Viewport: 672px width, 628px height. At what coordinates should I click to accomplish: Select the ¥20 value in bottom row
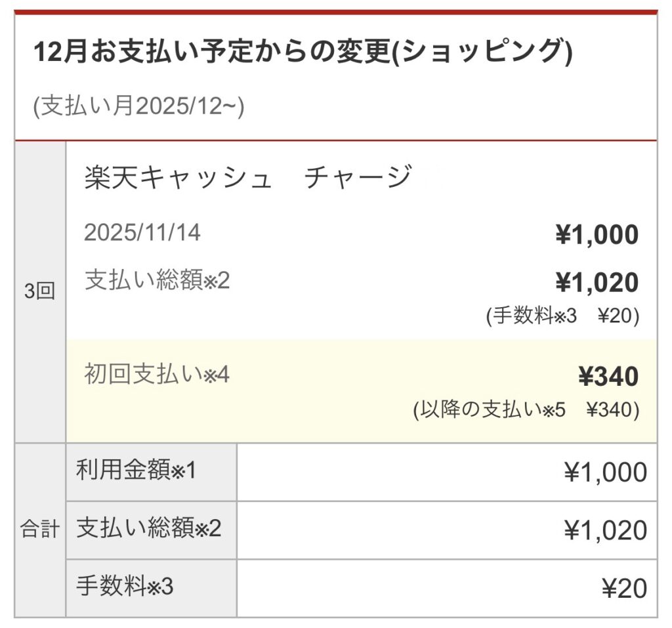624,589
